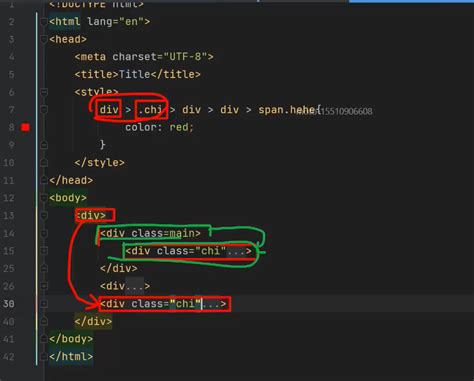Collapse the style block fold on line 6

coord(44,92)
